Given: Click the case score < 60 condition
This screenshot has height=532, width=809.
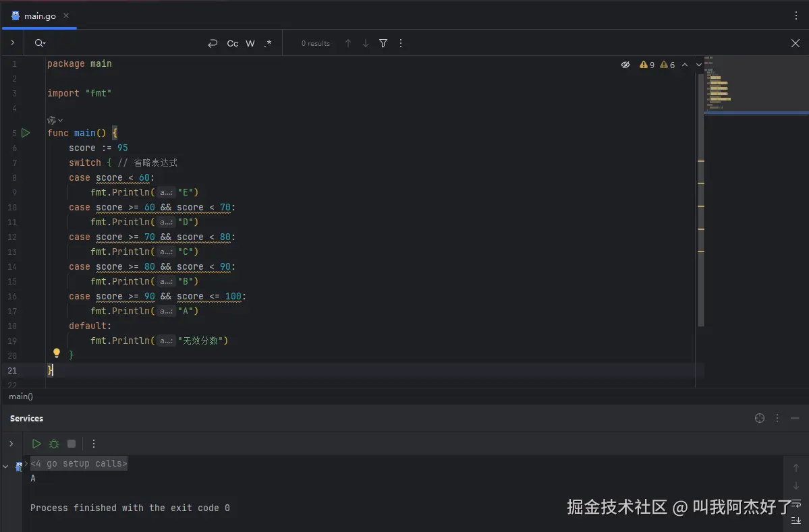Looking at the screenshot, I should (123, 178).
